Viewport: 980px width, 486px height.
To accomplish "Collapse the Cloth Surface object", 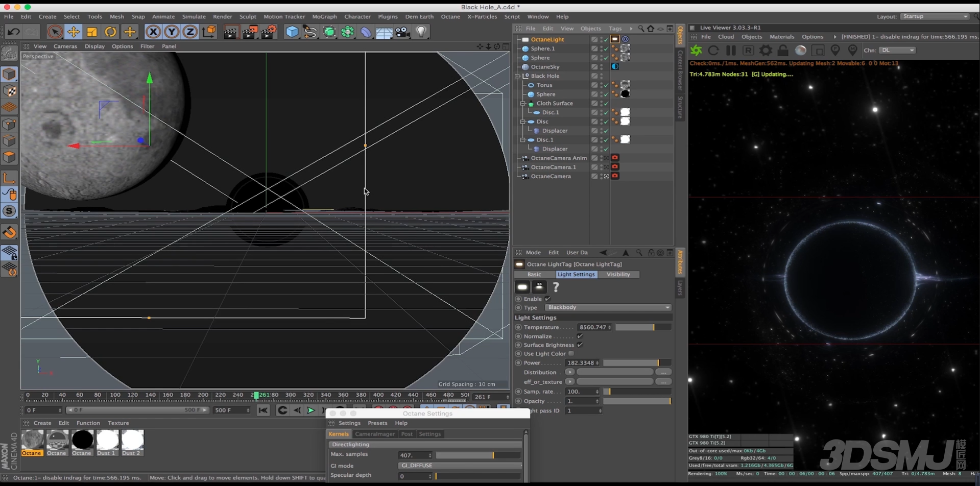I will 523,104.
